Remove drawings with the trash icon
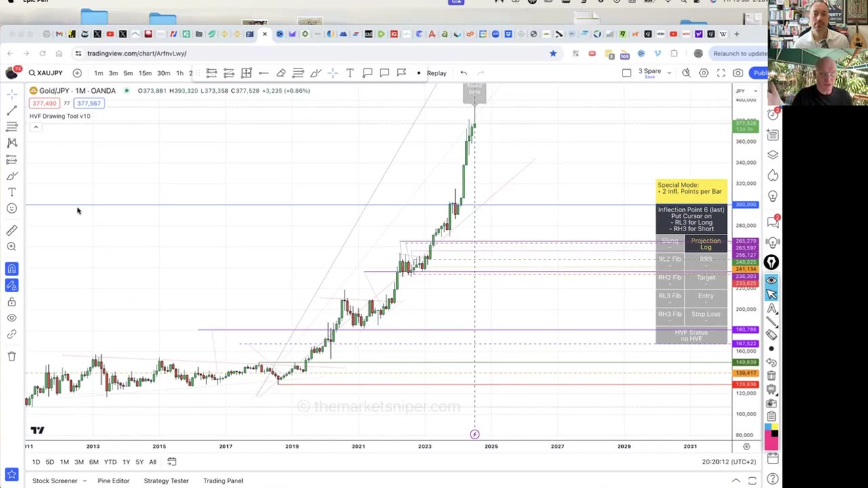 click(12, 357)
